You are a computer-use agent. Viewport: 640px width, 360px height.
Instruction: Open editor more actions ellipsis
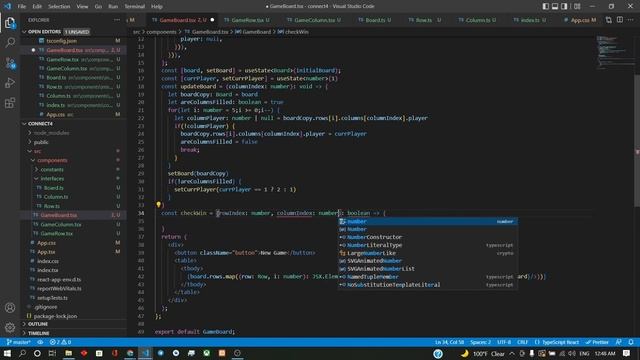click(x=631, y=20)
